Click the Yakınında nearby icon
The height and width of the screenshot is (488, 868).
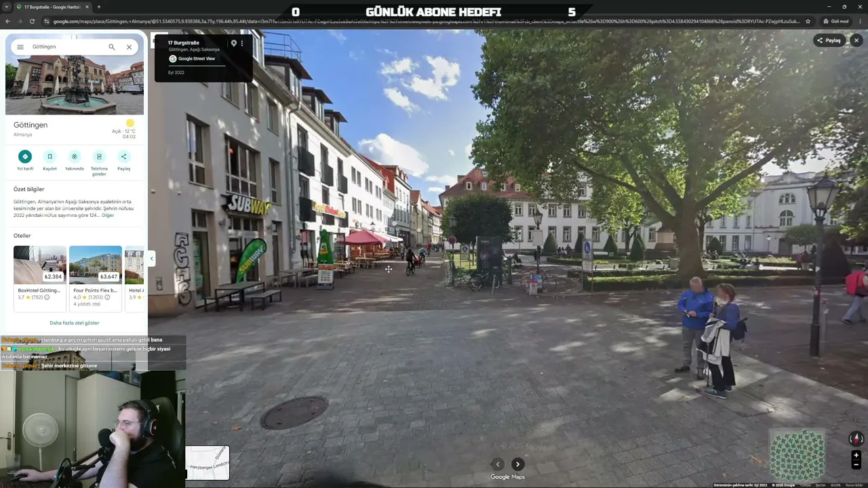pyautogui.click(x=75, y=157)
